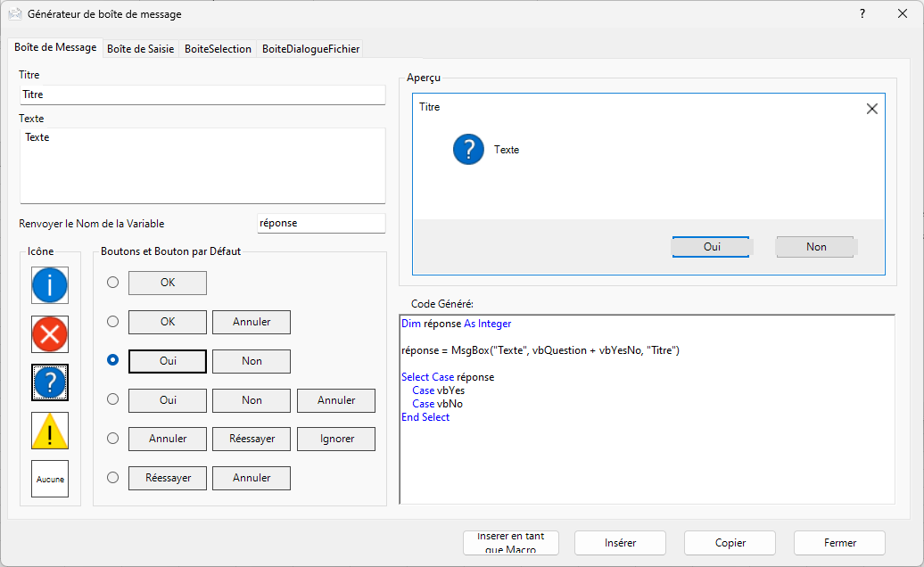Click the 'Dim réponse As Integer' code line
This screenshot has height=567, width=924.
point(456,324)
